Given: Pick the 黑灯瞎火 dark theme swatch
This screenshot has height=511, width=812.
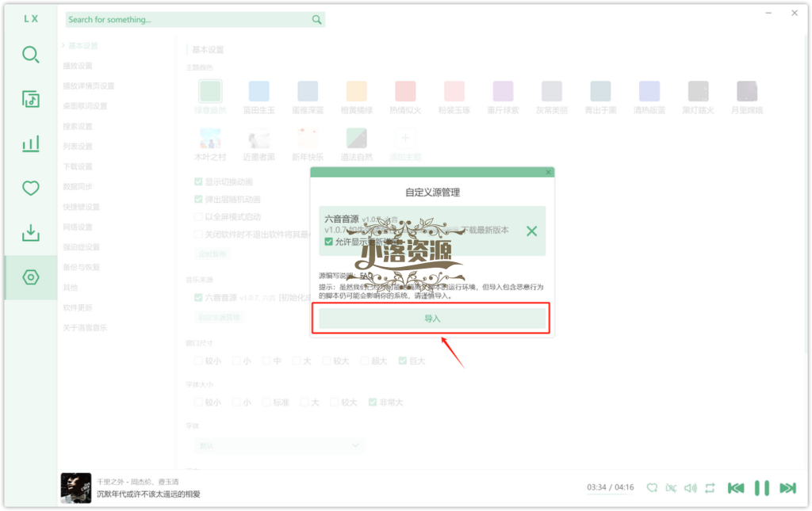Looking at the screenshot, I should pyautogui.click(x=698, y=91).
